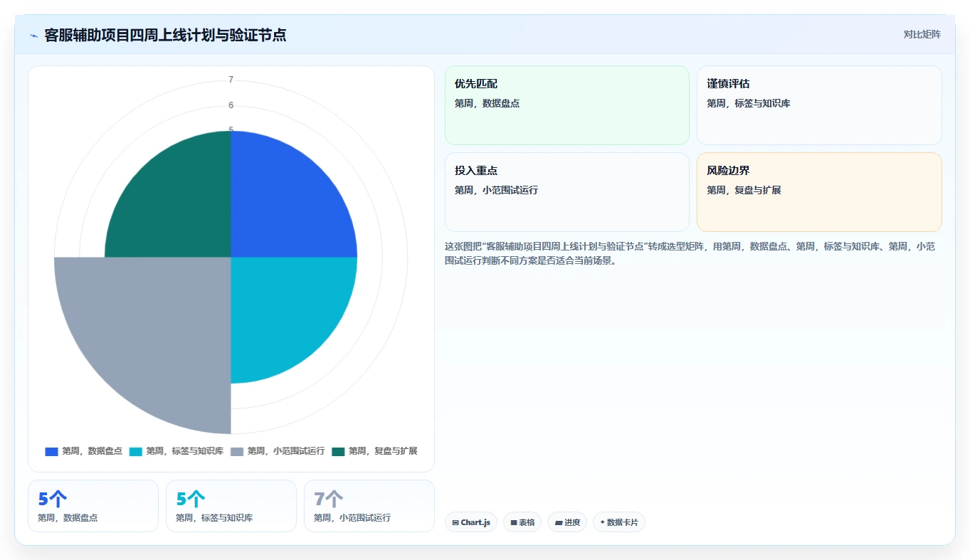Select the 谨慎评估 card
This screenshot has width=970, height=560.
coord(819,105)
